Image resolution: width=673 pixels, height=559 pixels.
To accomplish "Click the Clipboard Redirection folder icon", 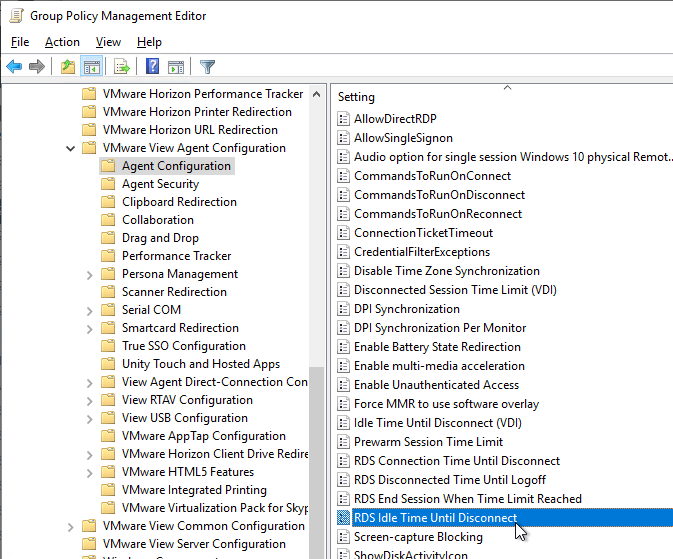I will pos(108,202).
